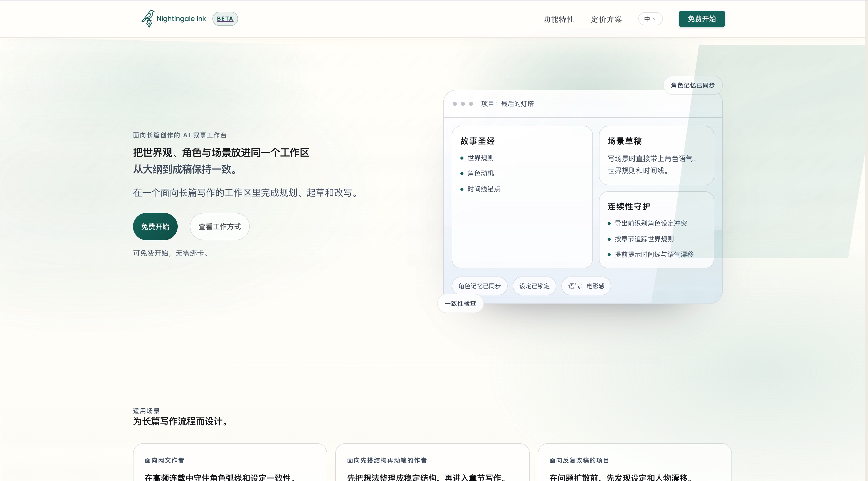Click the 语气：电影感 status chip
This screenshot has width=868, height=481.
point(586,286)
